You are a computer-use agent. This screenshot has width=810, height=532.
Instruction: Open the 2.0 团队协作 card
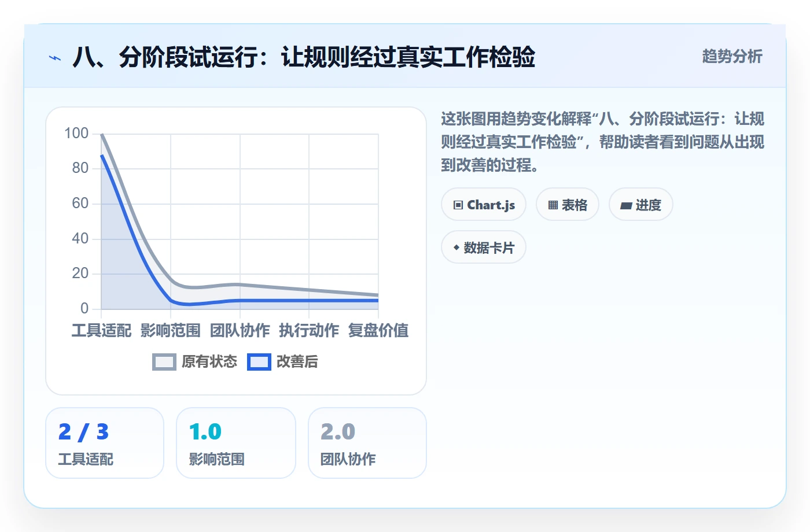pos(367,443)
